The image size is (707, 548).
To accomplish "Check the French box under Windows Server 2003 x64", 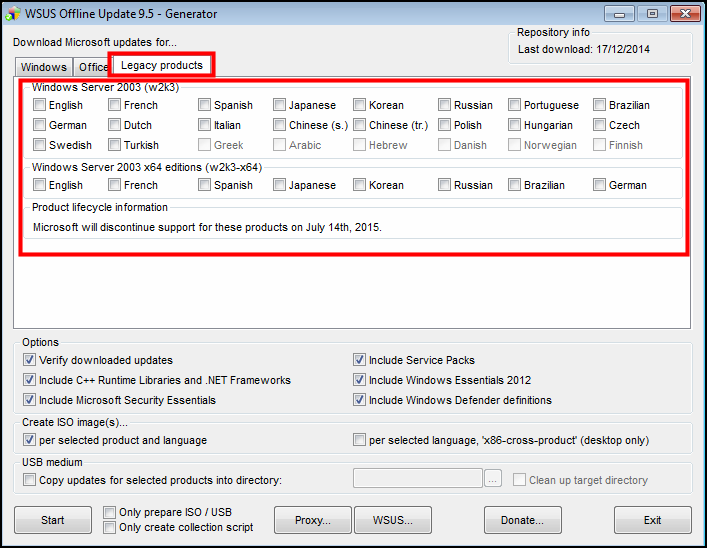I will tap(115, 185).
